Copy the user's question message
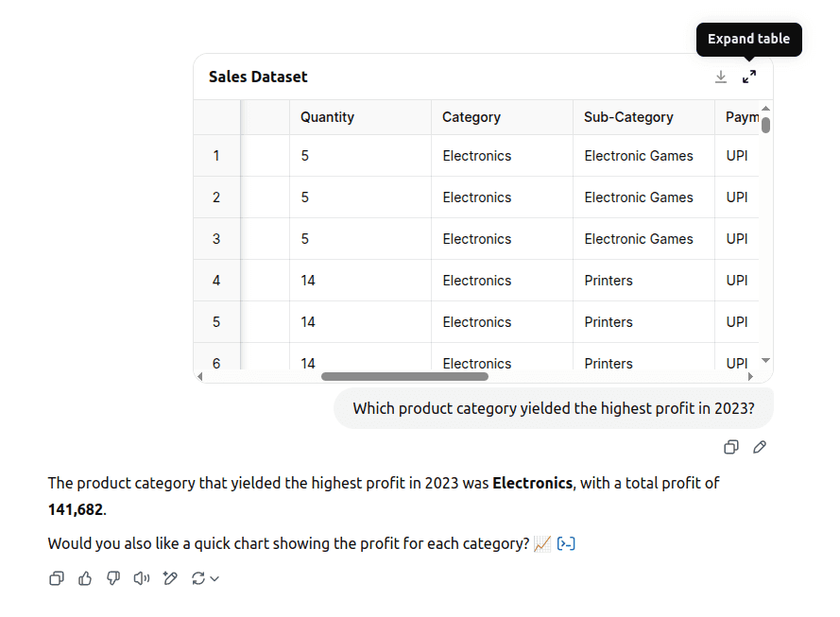This screenshot has width=840, height=617. click(731, 447)
